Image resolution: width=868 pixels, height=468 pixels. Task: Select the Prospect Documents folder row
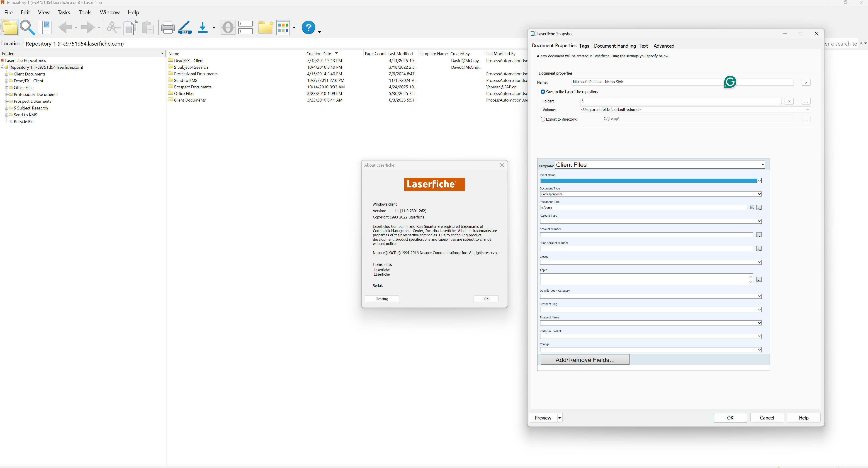[x=192, y=87]
